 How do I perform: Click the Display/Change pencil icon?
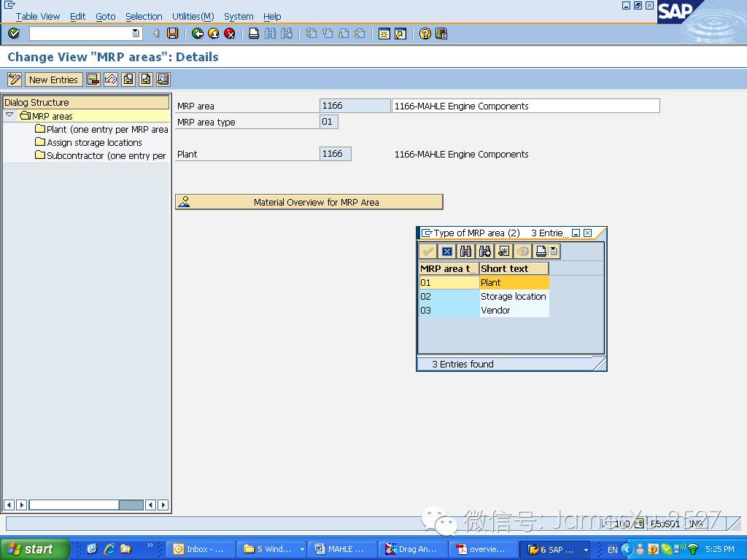tap(15, 79)
